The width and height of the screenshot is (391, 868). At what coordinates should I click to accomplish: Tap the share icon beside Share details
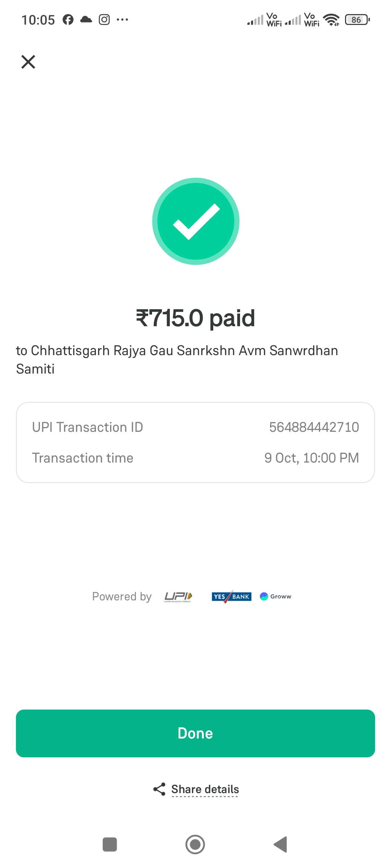159,789
